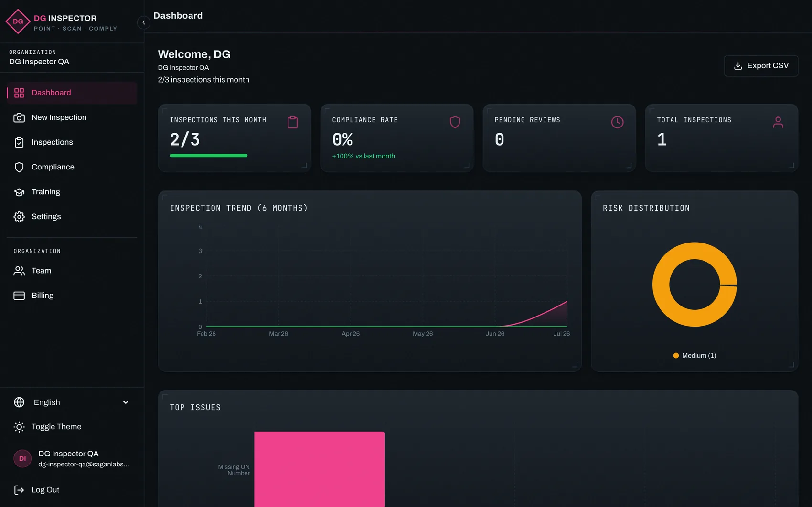Click the 0% compliance rate value
This screenshot has height=507, width=812.
(x=342, y=139)
